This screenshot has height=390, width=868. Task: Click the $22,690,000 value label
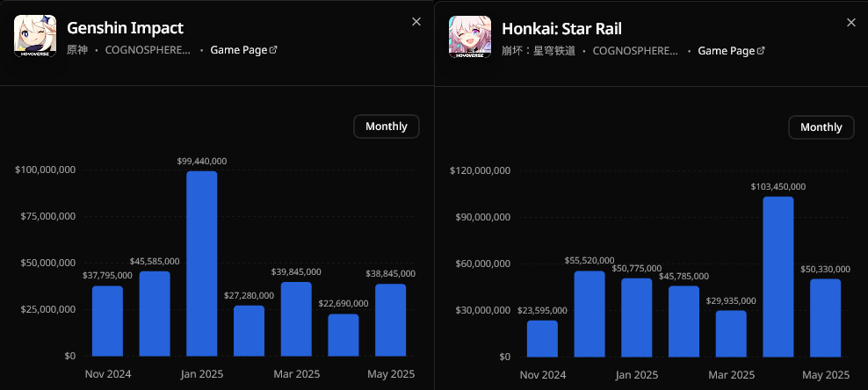pos(344,303)
